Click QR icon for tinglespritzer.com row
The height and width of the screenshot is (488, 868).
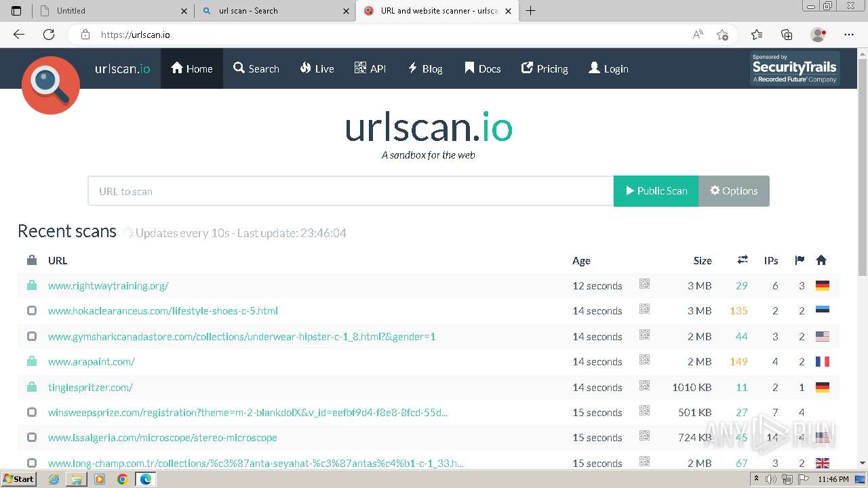644,386
